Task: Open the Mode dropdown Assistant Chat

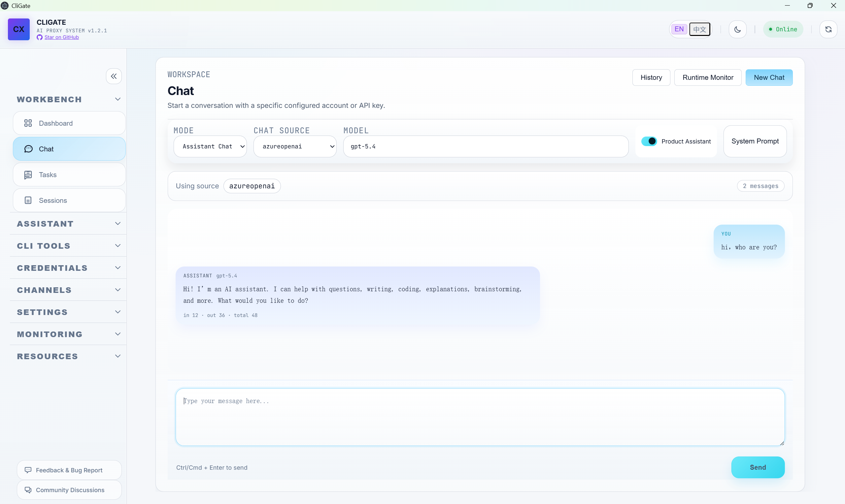Action: click(x=210, y=146)
